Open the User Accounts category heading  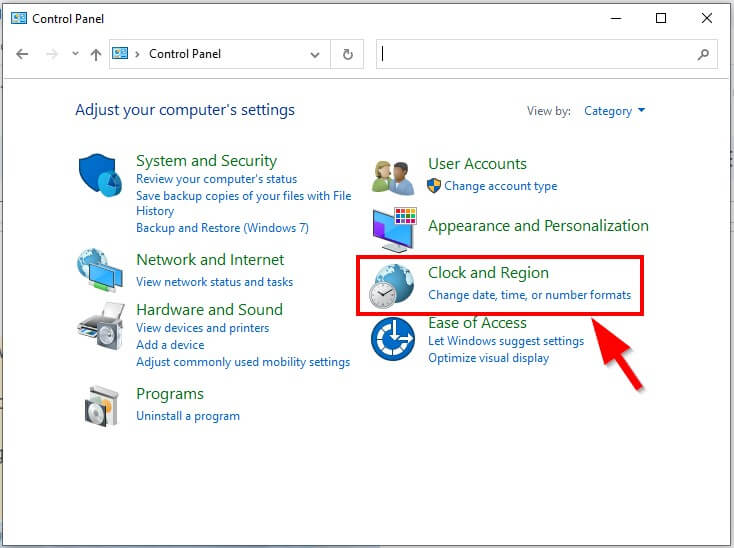click(477, 164)
